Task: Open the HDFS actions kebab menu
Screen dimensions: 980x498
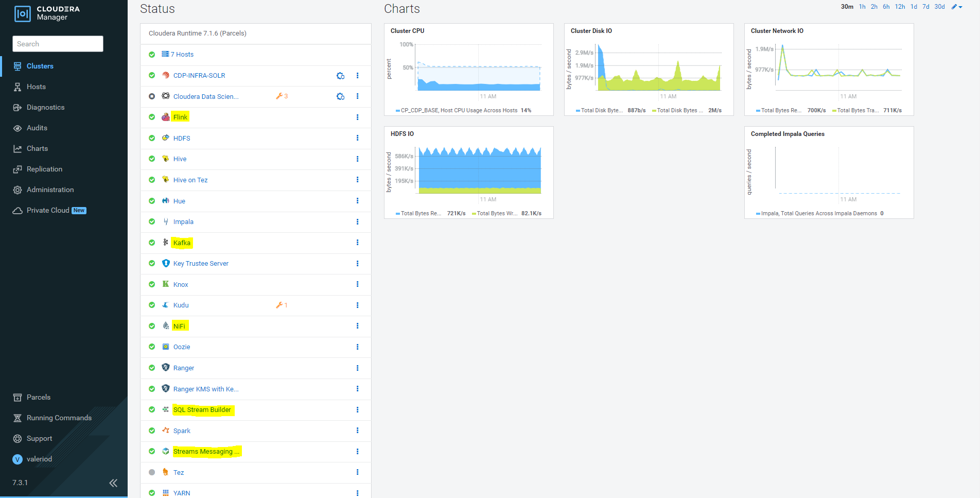Action: pyautogui.click(x=357, y=138)
